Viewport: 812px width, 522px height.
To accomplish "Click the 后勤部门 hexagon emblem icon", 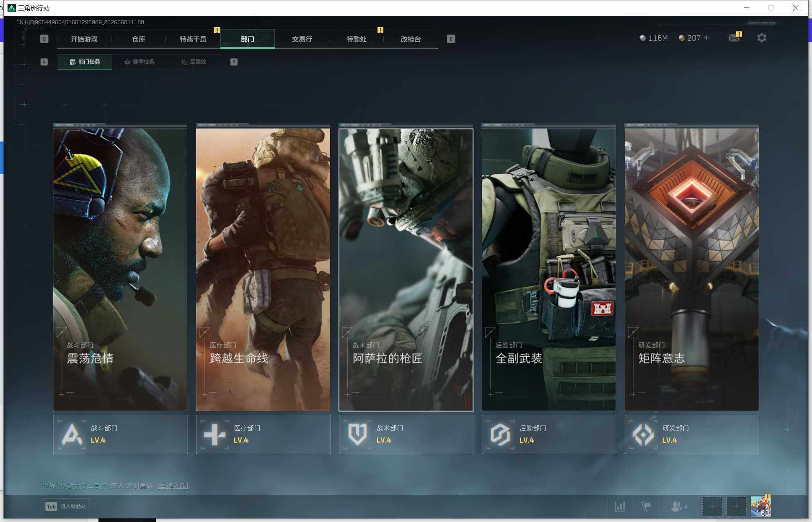I will [x=500, y=435].
